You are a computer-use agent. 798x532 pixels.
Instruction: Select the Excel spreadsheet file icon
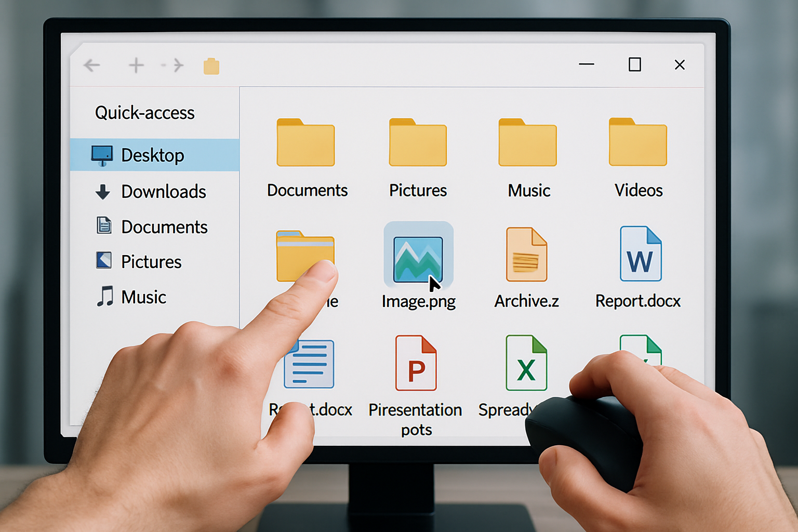(526, 364)
